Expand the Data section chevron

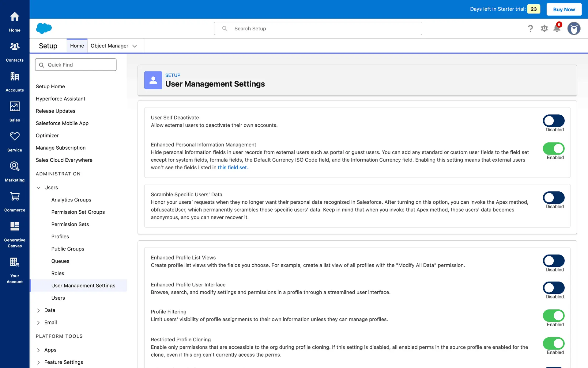click(39, 310)
